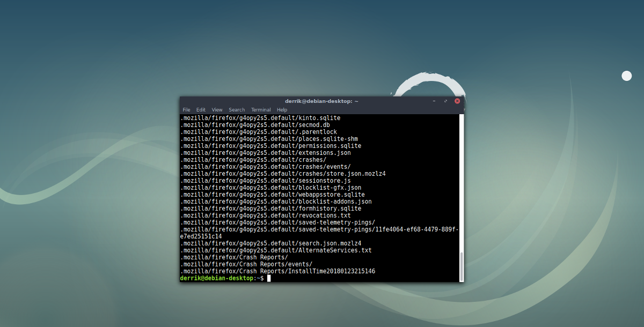Open the Help menu
This screenshot has height=327, width=644.
282,110
